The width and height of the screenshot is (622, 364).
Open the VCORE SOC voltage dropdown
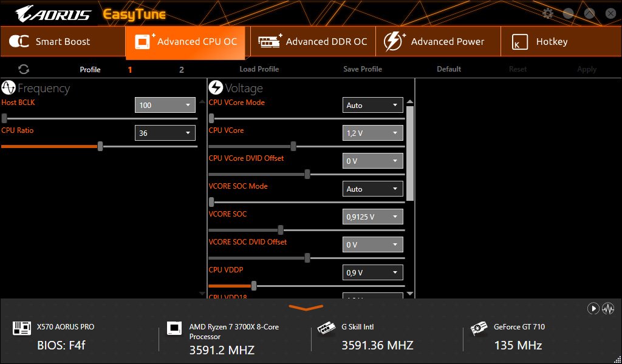pyautogui.click(x=372, y=217)
